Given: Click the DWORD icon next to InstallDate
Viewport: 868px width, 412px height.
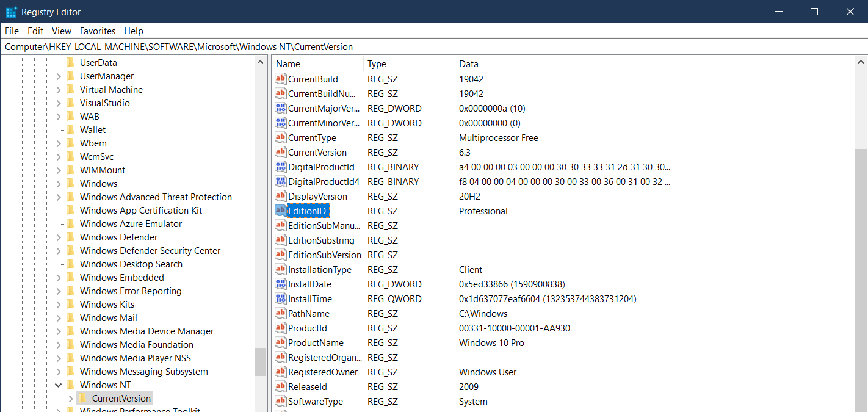Looking at the screenshot, I should pyautogui.click(x=280, y=284).
